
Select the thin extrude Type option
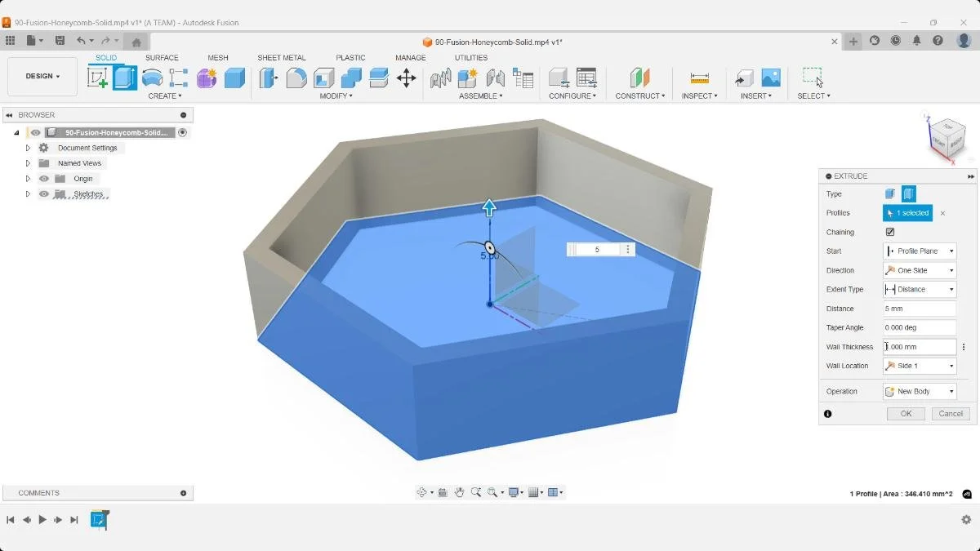(x=908, y=193)
